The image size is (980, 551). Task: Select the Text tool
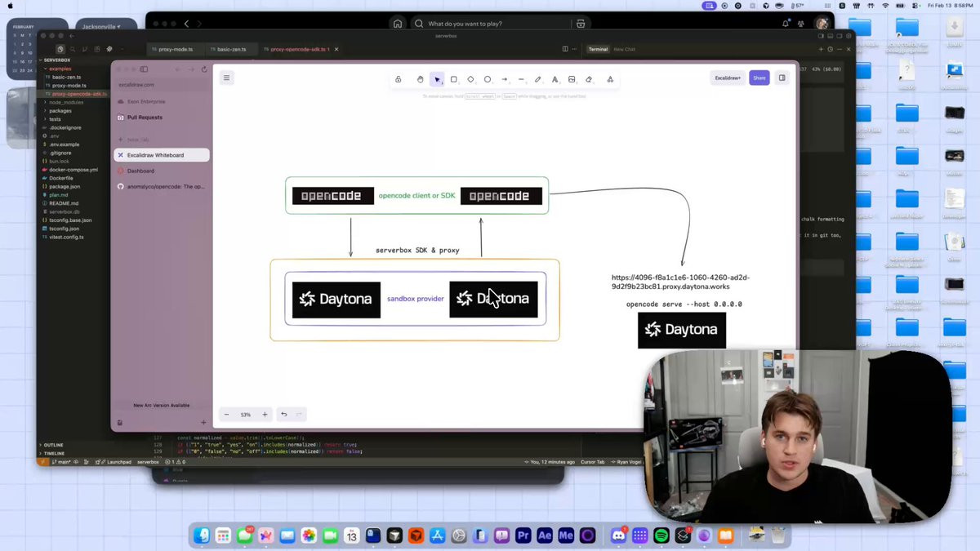555,79
